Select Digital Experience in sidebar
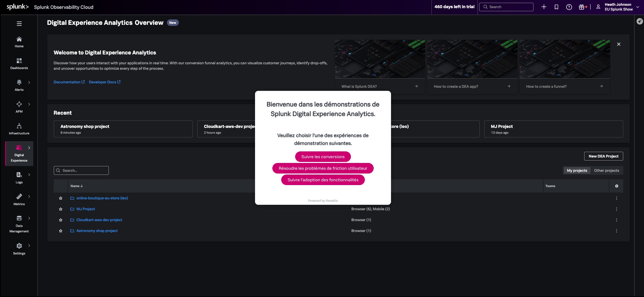The width and height of the screenshot is (644, 297). 19,153
